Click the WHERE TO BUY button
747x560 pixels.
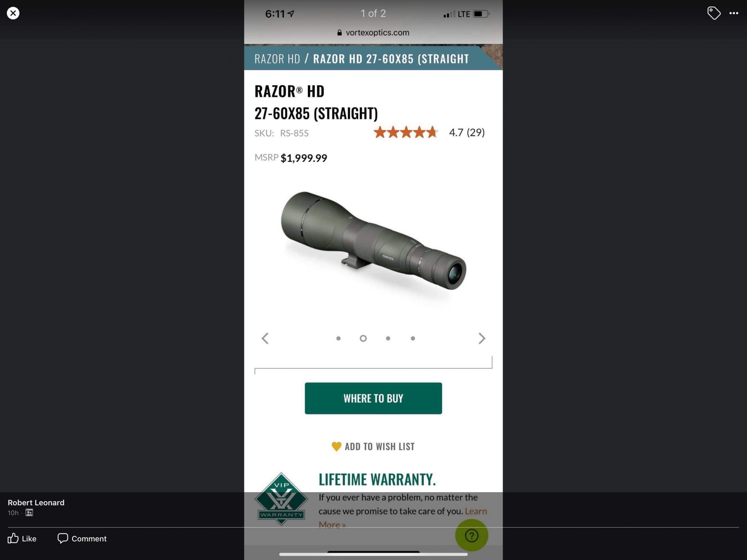[373, 398]
